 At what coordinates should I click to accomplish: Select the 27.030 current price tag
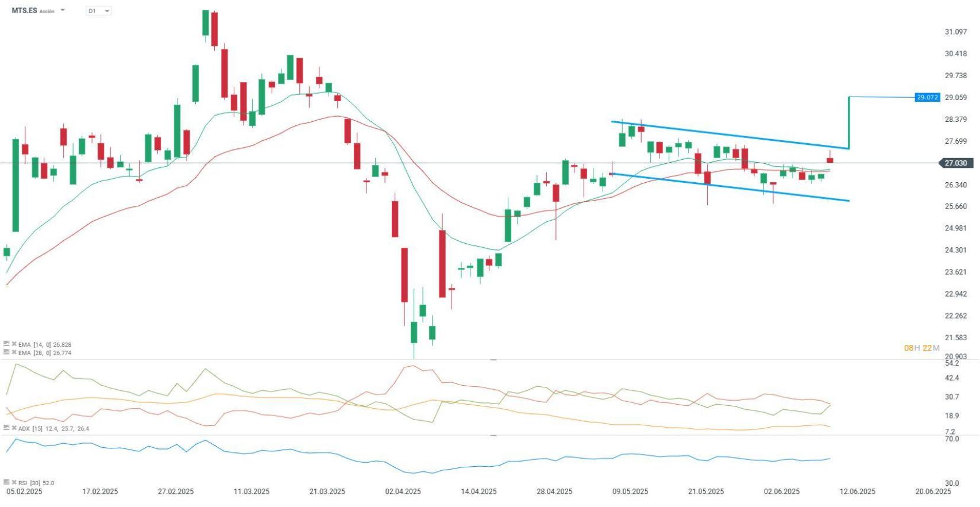coord(955,163)
